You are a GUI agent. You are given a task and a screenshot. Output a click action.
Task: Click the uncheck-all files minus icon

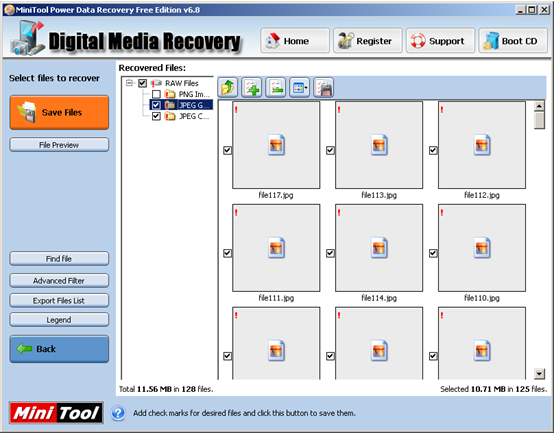[276, 87]
